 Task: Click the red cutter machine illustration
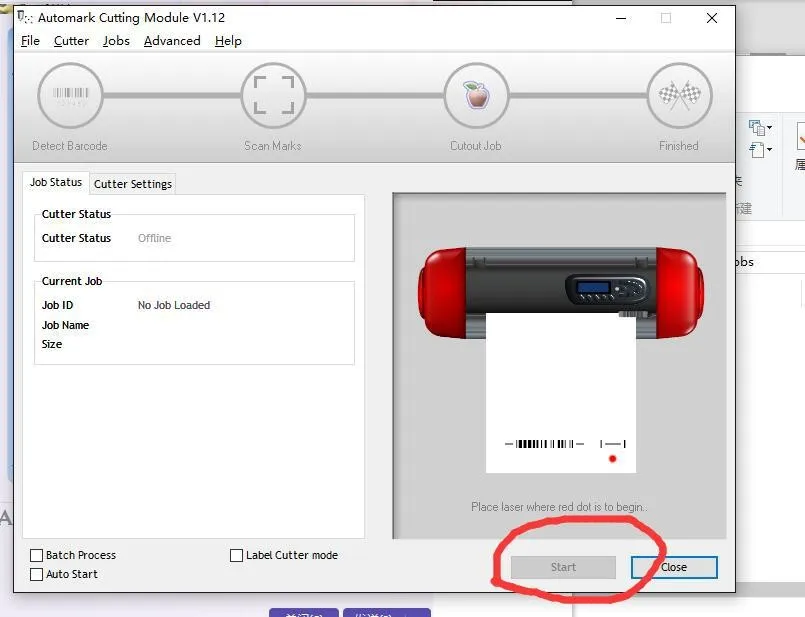[561, 293]
